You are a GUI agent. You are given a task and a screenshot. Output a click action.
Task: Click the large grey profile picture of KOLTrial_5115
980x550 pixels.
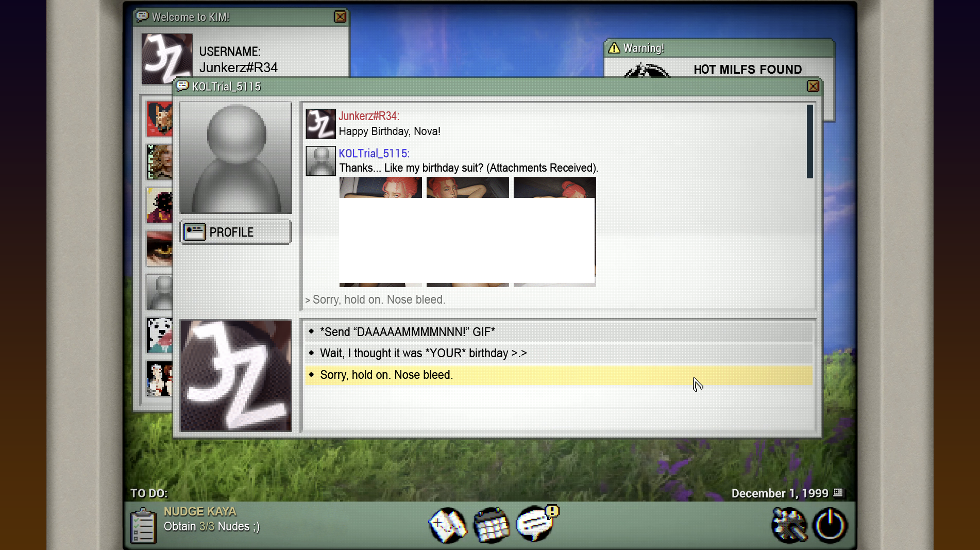click(236, 158)
